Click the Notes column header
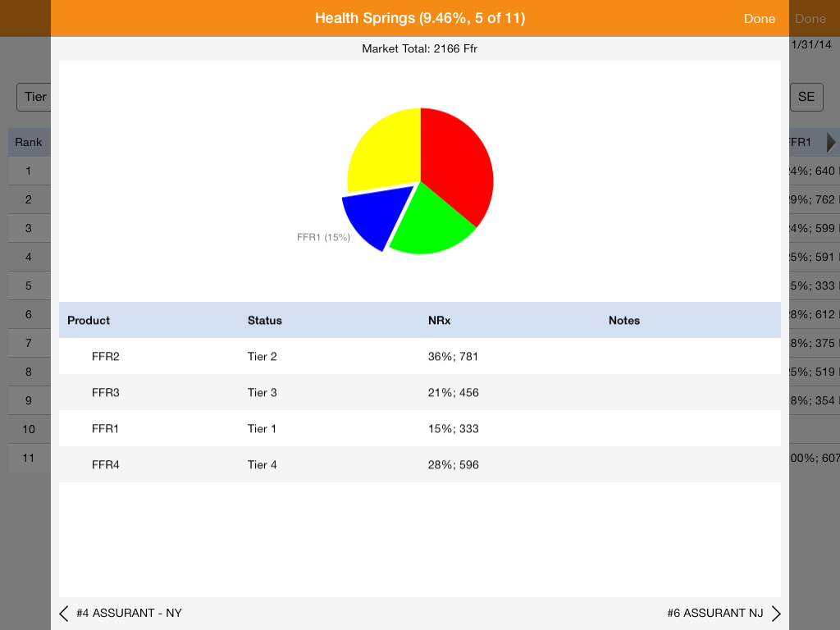Image resolution: width=840 pixels, height=630 pixels. tap(623, 321)
